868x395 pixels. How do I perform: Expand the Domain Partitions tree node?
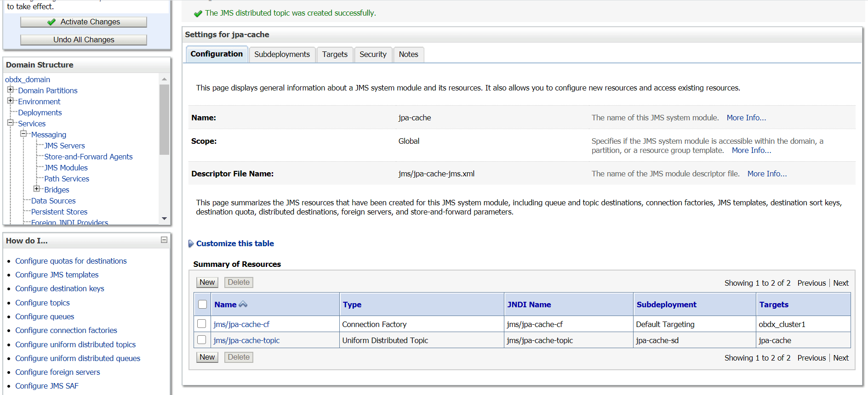pos(10,90)
